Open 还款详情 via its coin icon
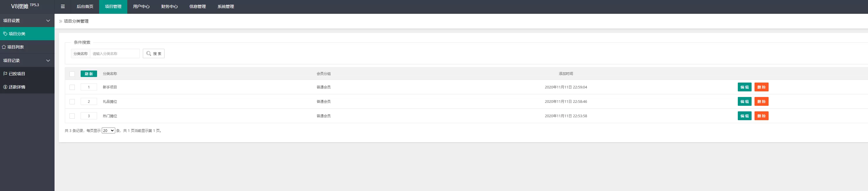868x191 pixels. tap(5, 87)
